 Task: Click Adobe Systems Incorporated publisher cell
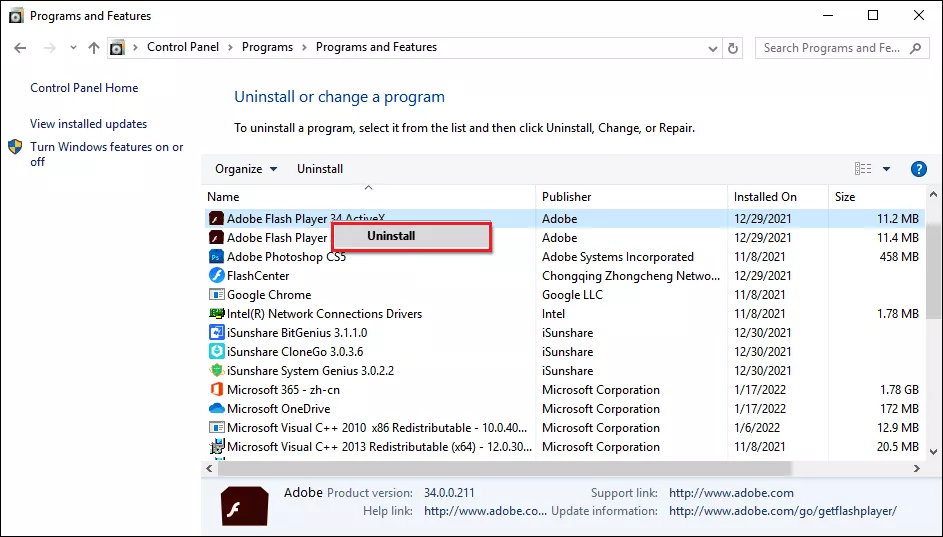point(618,257)
